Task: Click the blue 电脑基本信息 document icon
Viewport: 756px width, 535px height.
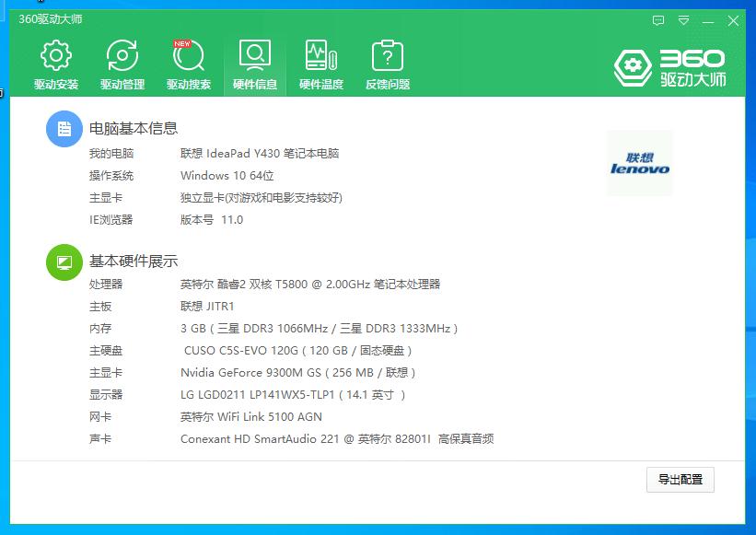Action: point(64,129)
